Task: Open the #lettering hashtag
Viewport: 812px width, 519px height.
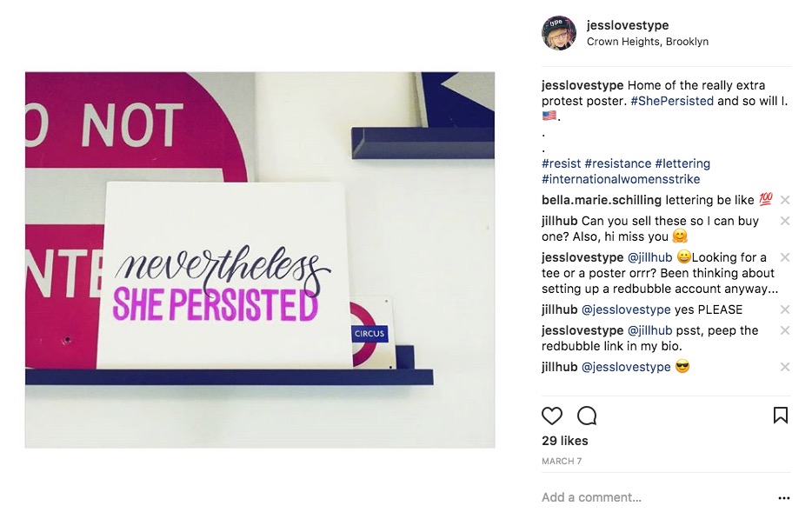Action: pos(682,163)
